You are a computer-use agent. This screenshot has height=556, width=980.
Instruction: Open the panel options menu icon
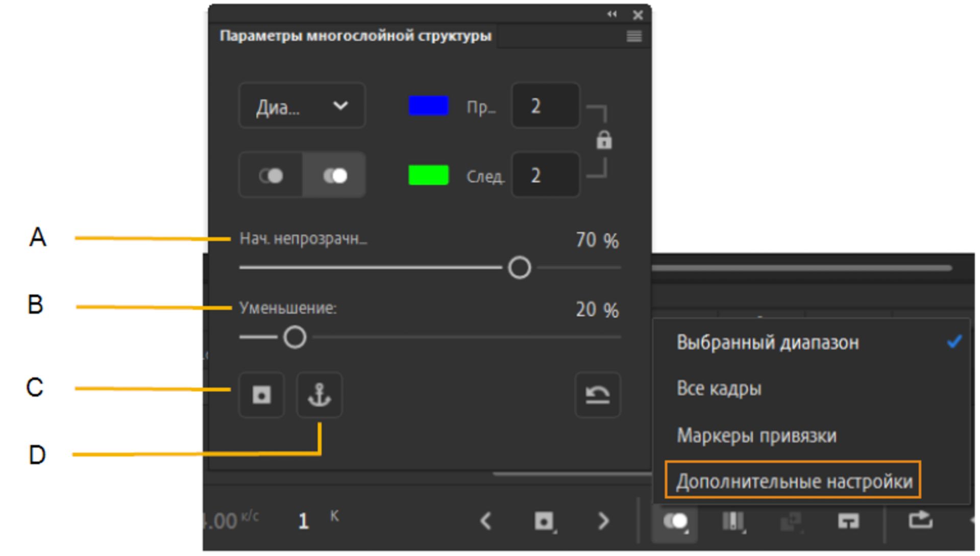click(x=634, y=36)
